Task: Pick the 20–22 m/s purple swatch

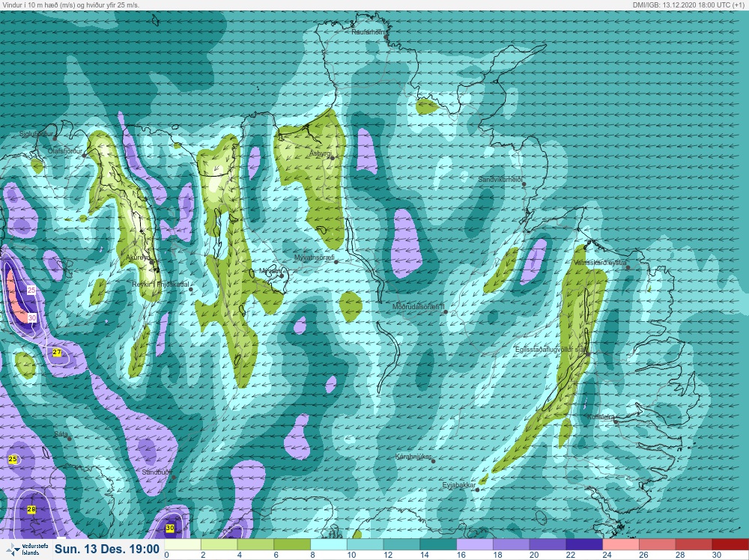Action: [548, 545]
